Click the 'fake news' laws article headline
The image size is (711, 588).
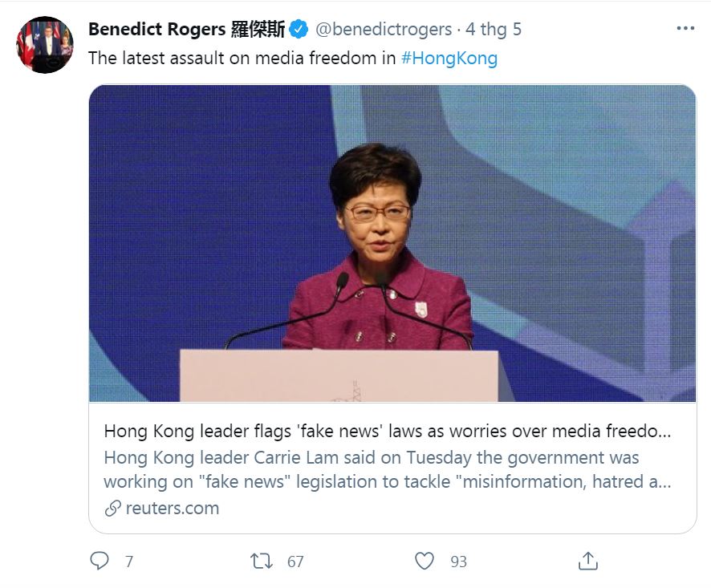(x=387, y=431)
